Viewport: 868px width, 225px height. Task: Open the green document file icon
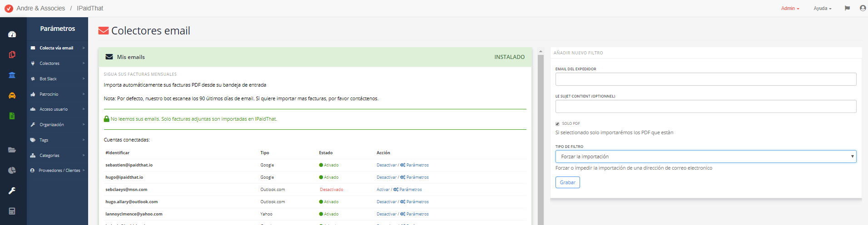pos(12,116)
